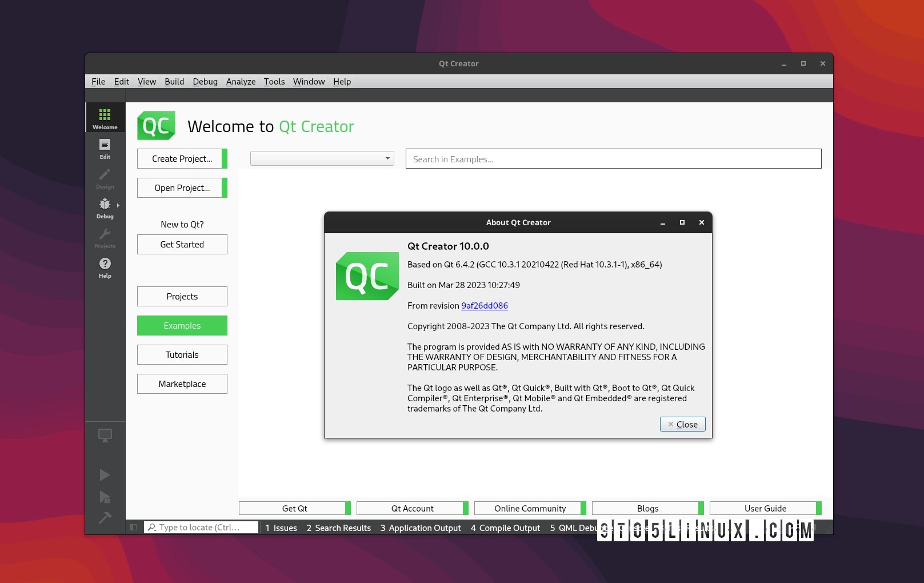Viewport: 924px width, 583px height.
Task: Start debugging with the debug-run icon
Action: point(105,497)
